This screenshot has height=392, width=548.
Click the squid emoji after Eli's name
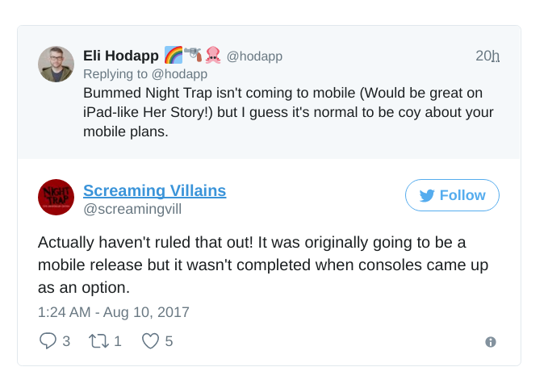(x=213, y=55)
